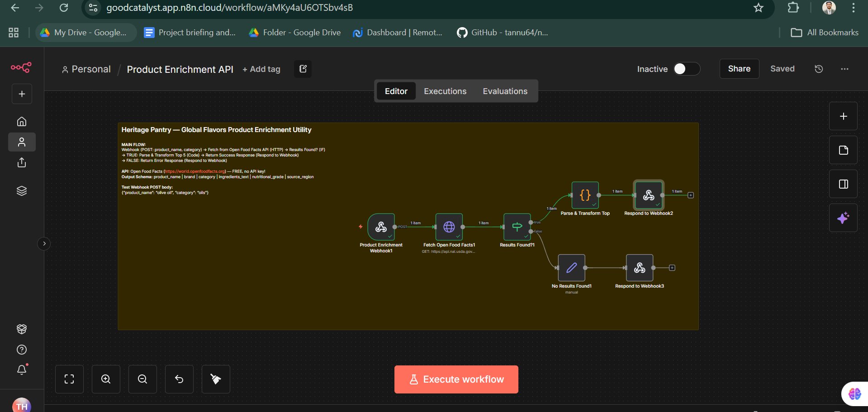Open the Evaluations tab
The height and width of the screenshot is (412, 868).
coord(505,91)
